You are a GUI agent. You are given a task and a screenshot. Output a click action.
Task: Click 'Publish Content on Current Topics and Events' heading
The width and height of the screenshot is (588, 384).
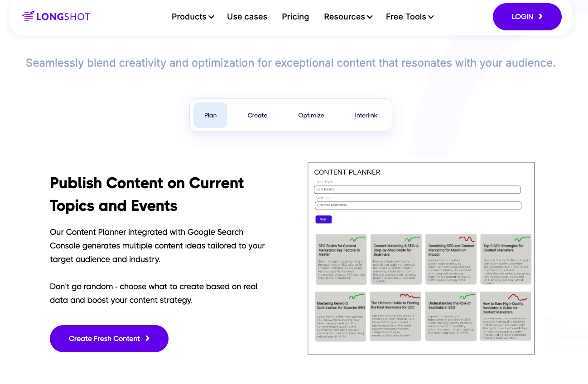(x=147, y=194)
